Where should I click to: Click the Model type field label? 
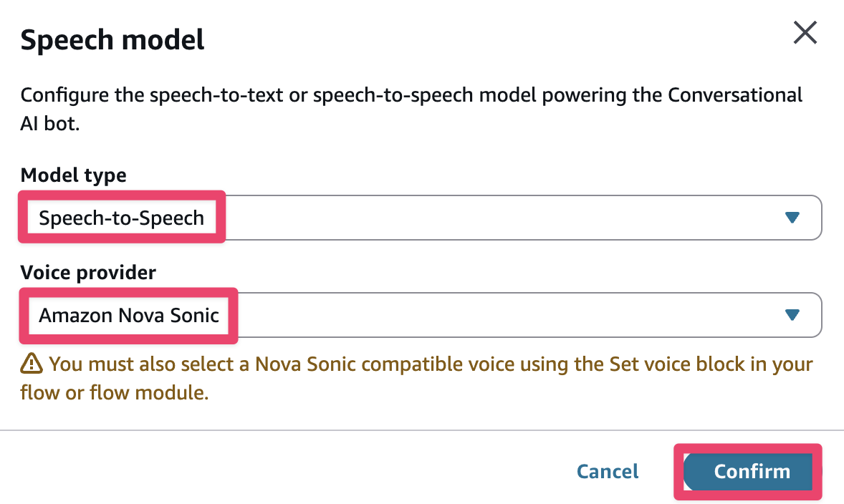[x=74, y=175]
